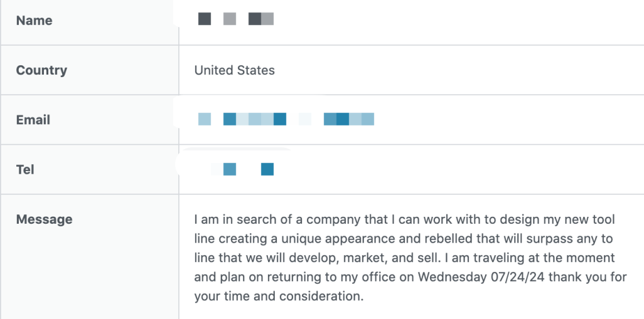Click the date 07/24/24 in the message
The width and height of the screenshot is (644, 319).
pos(517,277)
